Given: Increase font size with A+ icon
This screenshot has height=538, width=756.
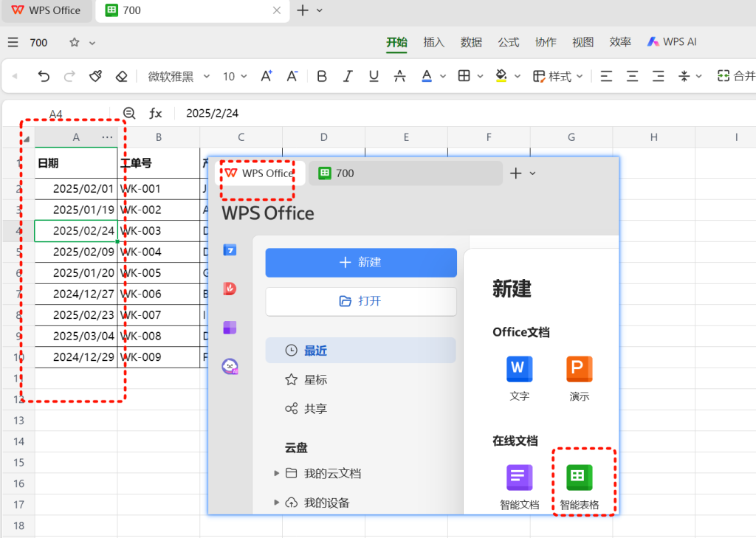Looking at the screenshot, I should 266,76.
